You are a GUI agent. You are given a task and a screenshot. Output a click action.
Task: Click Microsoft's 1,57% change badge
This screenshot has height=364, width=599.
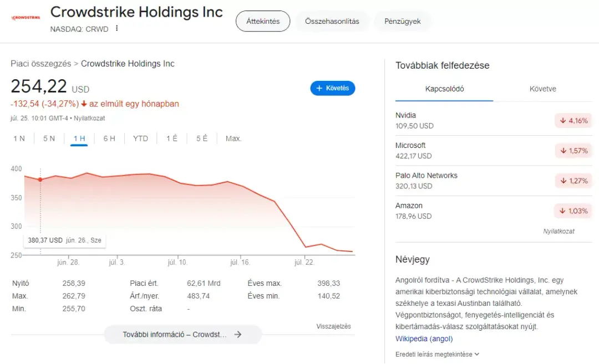573,151
